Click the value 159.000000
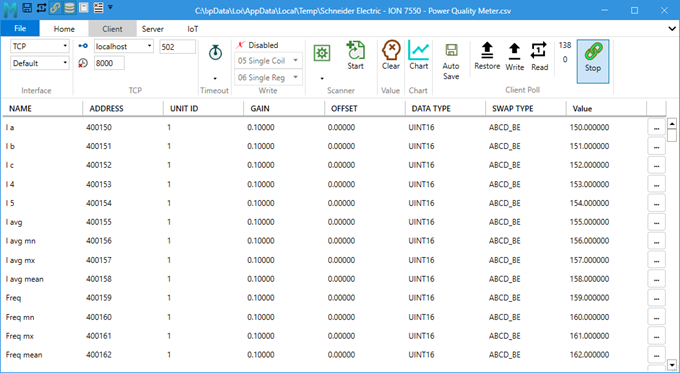Image resolution: width=680 pixels, height=373 pixels. click(589, 298)
